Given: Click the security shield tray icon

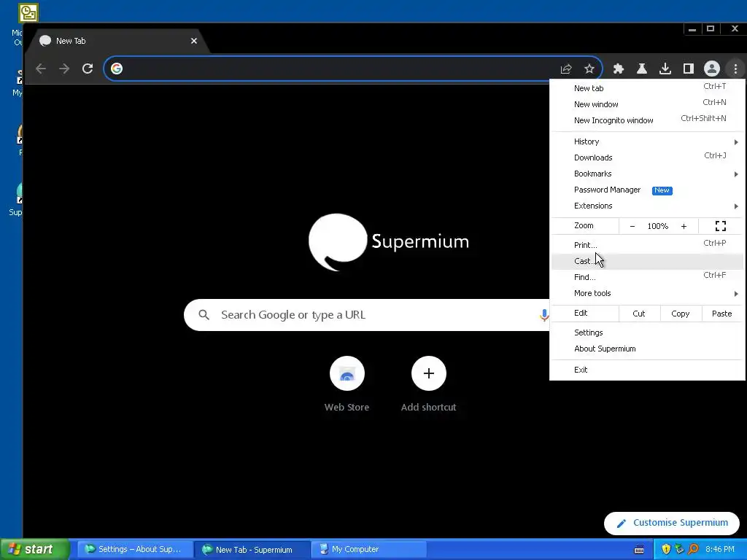Looking at the screenshot, I should pyautogui.click(x=666, y=550).
